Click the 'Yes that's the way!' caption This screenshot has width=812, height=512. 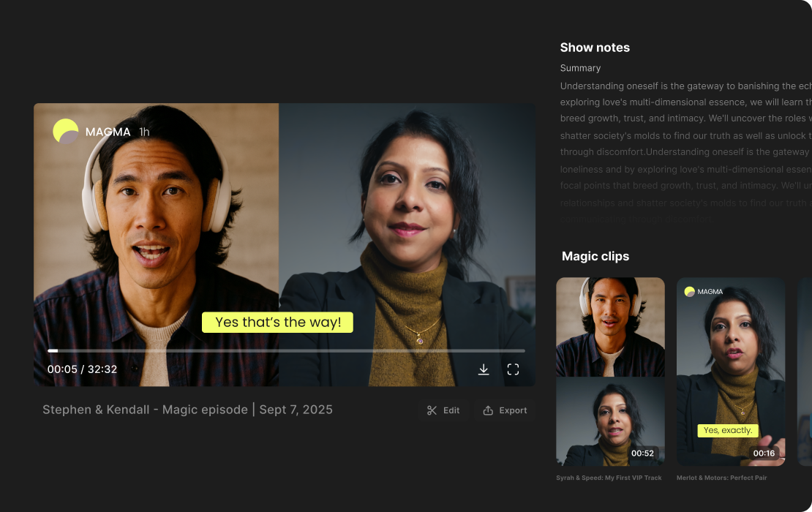(277, 322)
